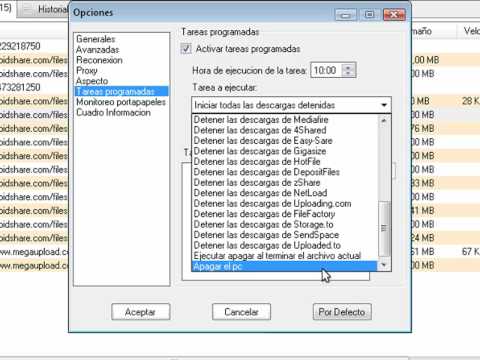
Task: Toggle Activar tareas programadas checkbox
Action: 186,49
